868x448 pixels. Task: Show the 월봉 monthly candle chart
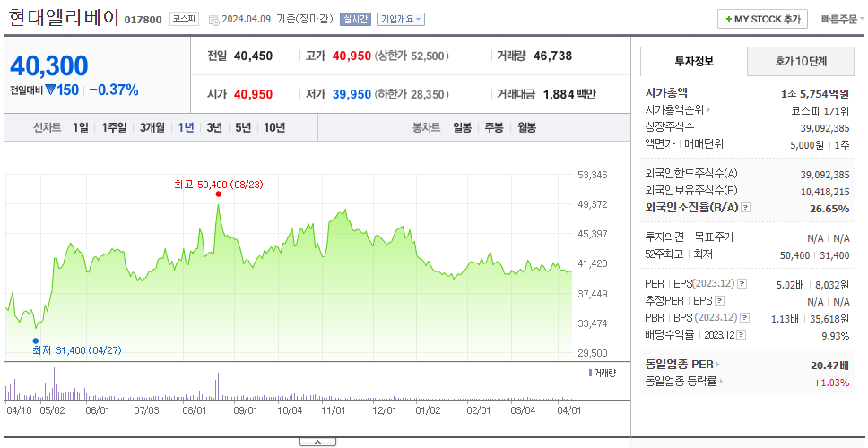click(527, 128)
